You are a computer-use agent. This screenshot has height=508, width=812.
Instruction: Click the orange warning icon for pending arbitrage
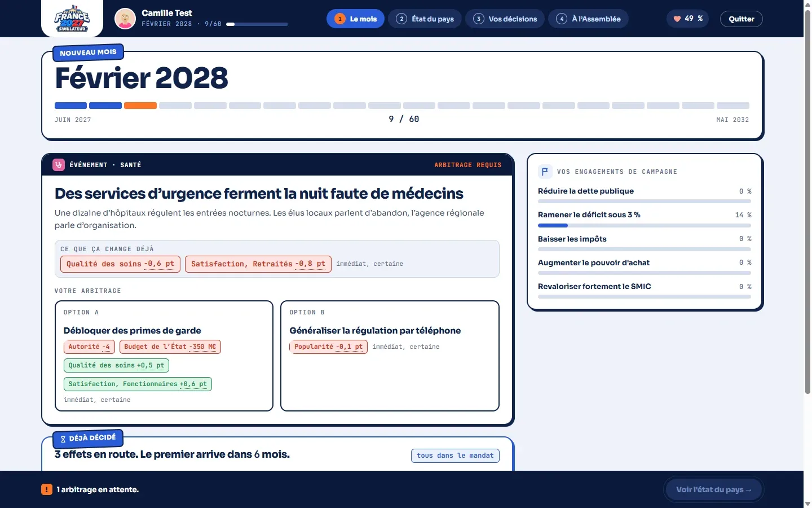tap(47, 489)
